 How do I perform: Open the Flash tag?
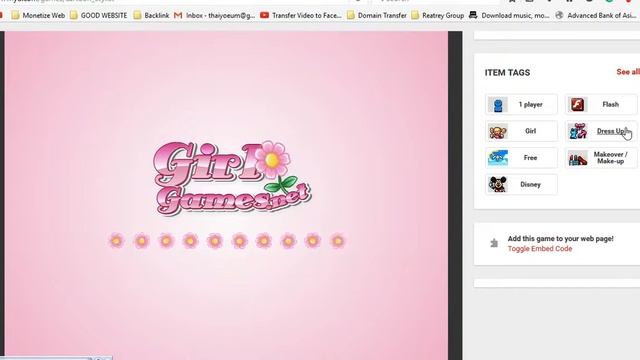pos(601,104)
